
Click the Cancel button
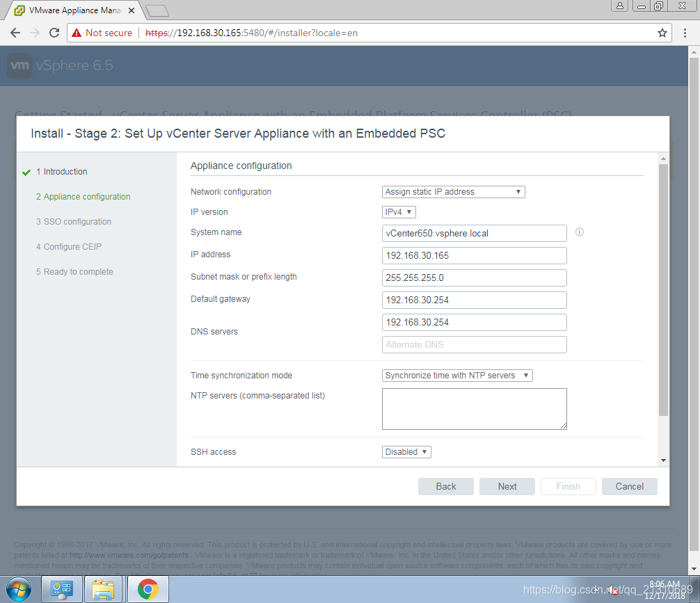click(x=630, y=487)
